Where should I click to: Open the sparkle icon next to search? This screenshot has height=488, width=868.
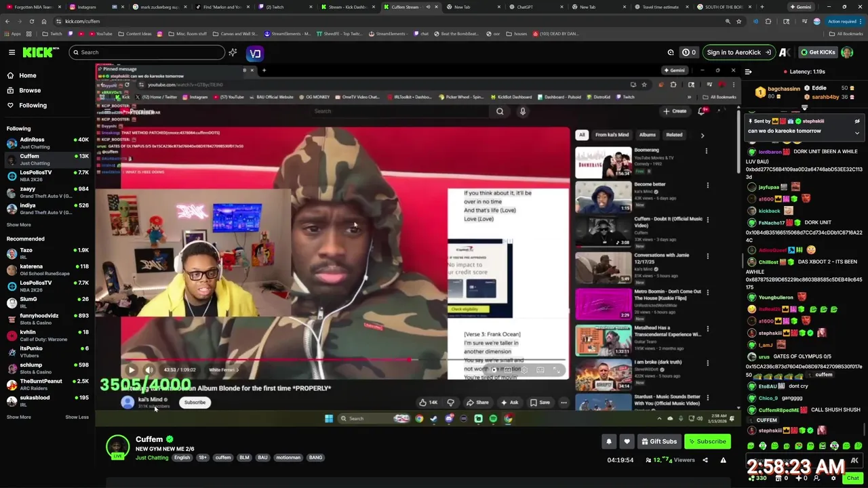(233, 52)
